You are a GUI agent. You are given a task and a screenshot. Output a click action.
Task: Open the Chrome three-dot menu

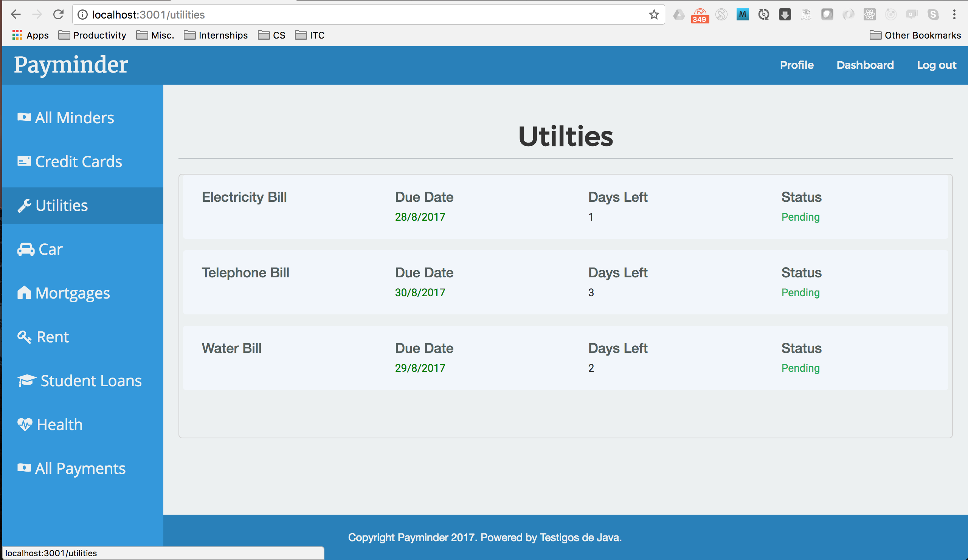tap(954, 15)
